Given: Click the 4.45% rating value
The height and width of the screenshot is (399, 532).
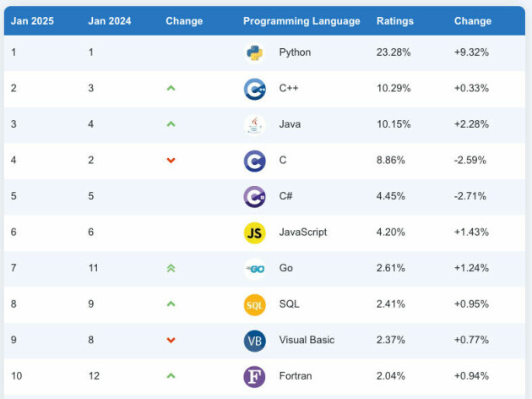Looking at the screenshot, I should (391, 196).
